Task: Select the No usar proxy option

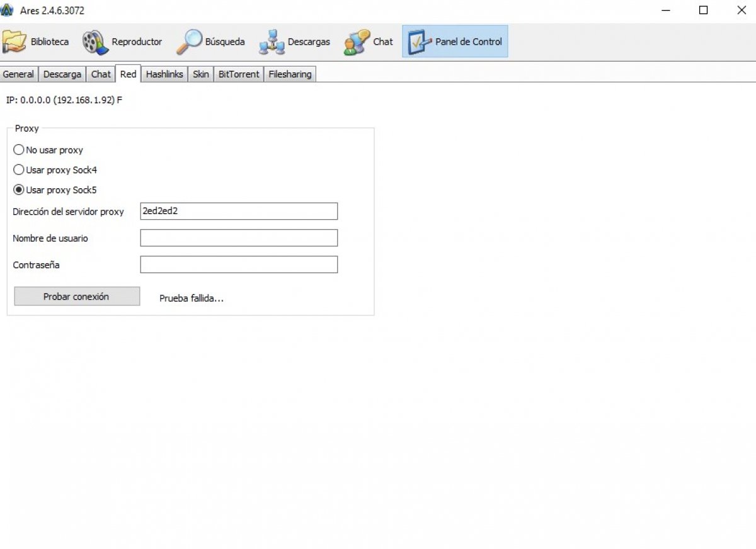Action: click(x=49, y=150)
